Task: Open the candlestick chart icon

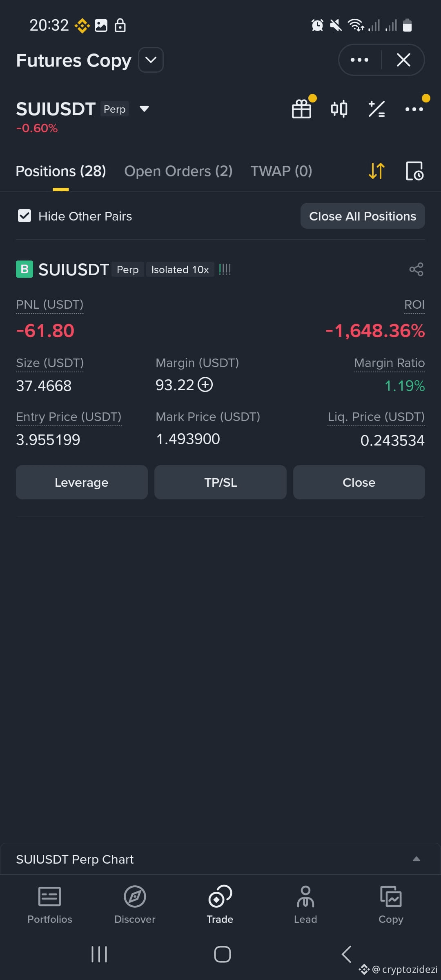Action: coord(339,109)
